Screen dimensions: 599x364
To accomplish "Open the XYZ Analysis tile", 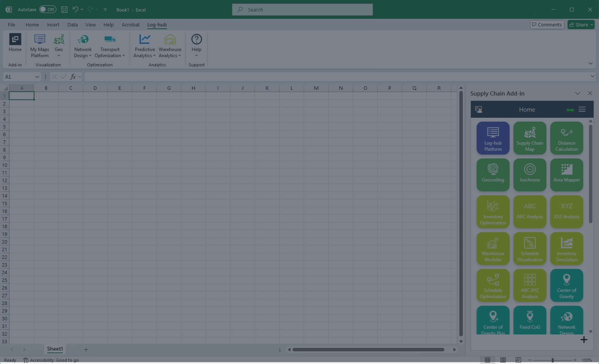I will [566, 212].
